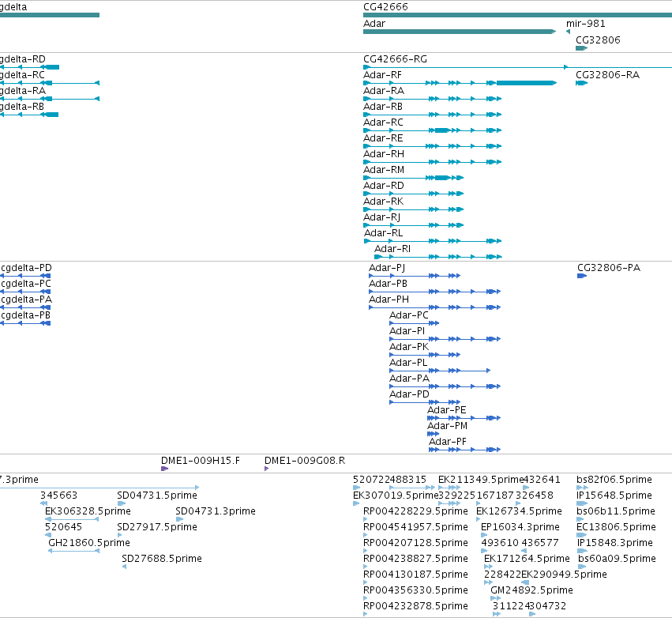Click the CG32806 gene label
This screenshot has height=618, width=672.
coord(598,40)
